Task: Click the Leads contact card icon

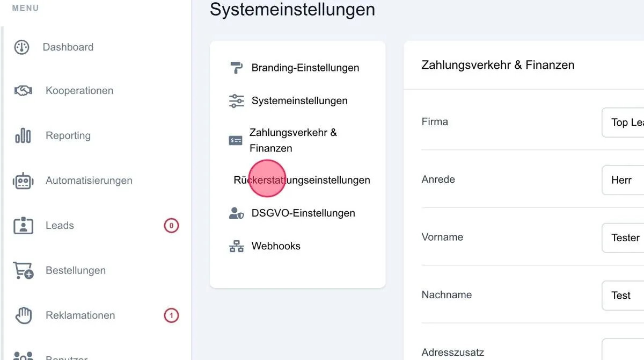Action: pos(23,226)
